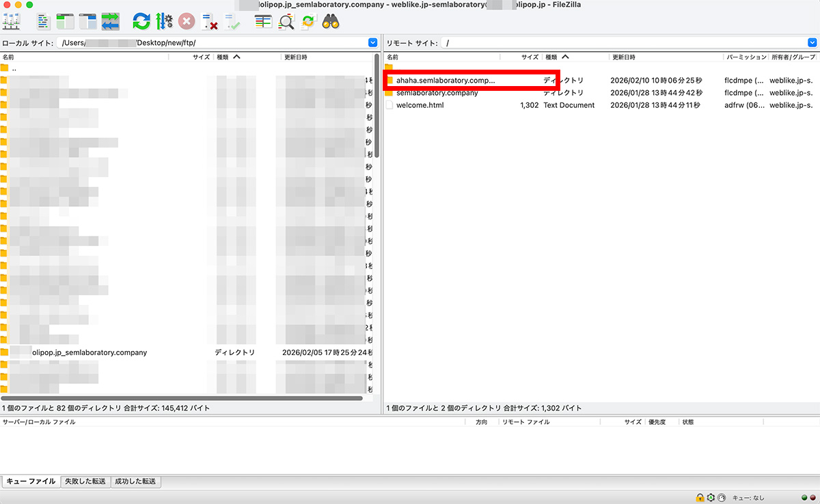Expand the remote site path dropdown
Viewport: 820px width, 504px height.
pyautogui.click(x=812, y=42)
